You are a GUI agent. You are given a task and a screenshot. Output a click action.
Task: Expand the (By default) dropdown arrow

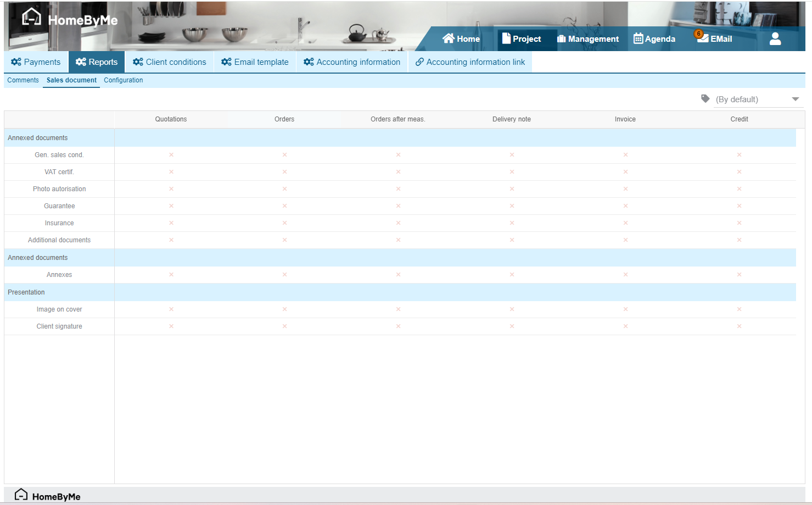(x=795, y=99)
